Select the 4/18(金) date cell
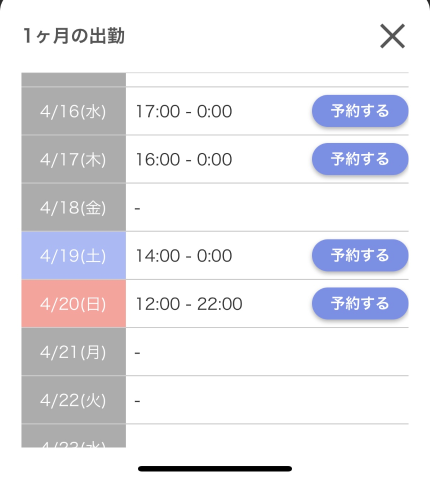The height and width of the screenshot is (480, 430). pos(74,207)
